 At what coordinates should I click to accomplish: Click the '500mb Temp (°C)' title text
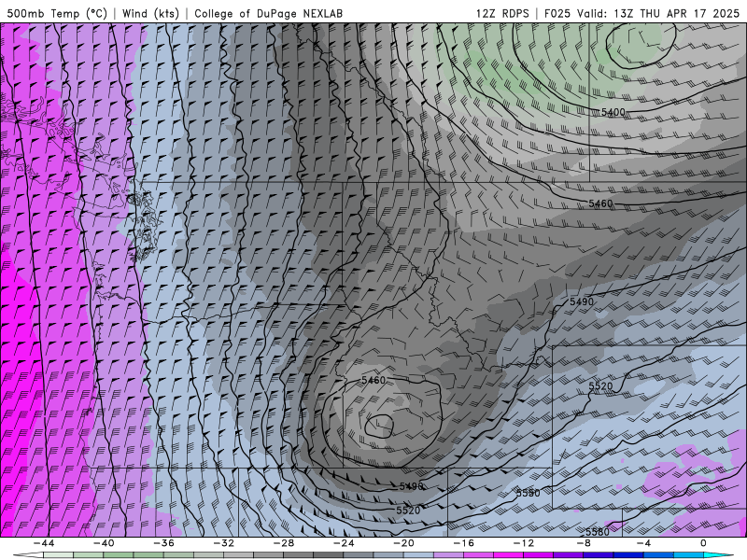click(57, 13)
